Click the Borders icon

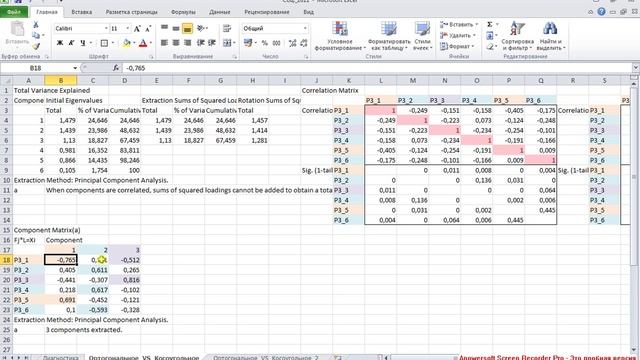point(104,43)
